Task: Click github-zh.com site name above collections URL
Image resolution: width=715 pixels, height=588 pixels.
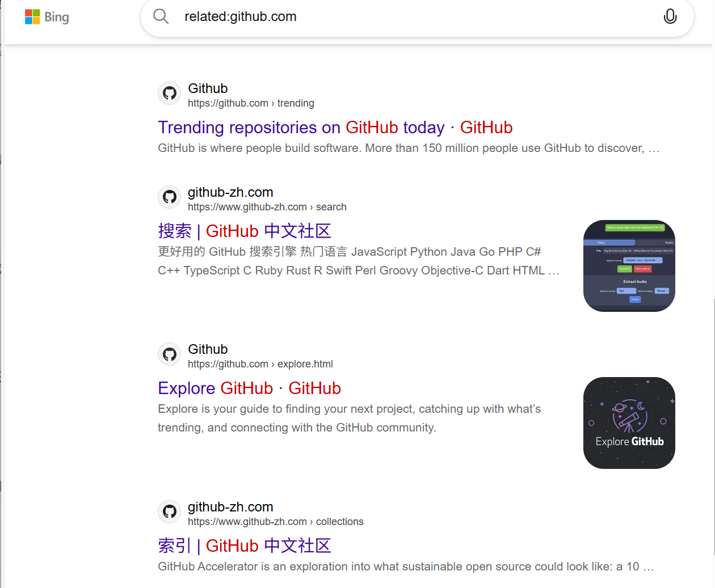Action: [230, 507]
